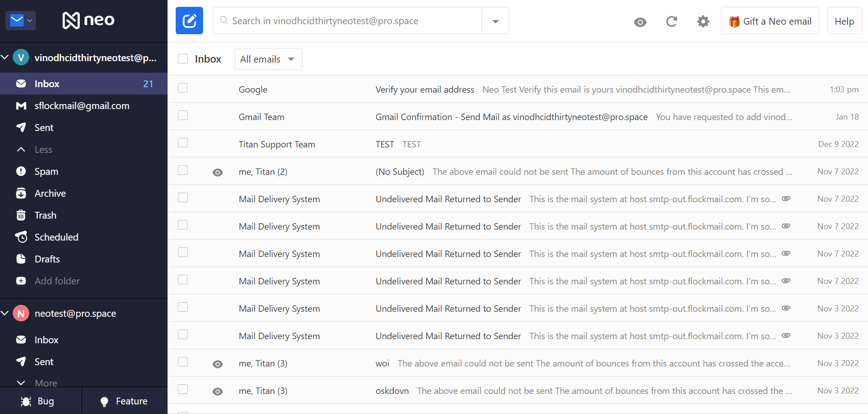The image size is (868, 414).
Task: Collapse folder list with Less
Action: 84,149
